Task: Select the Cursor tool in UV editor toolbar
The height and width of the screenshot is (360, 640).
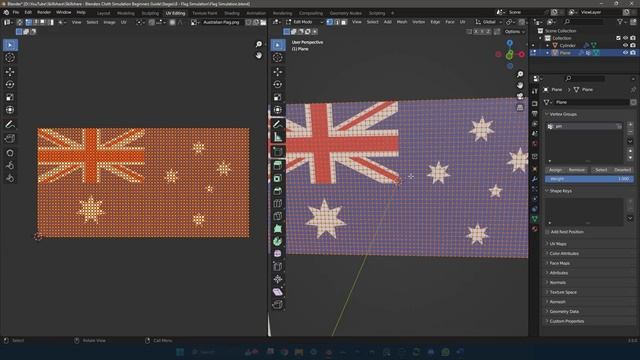Action: (10, 58)
